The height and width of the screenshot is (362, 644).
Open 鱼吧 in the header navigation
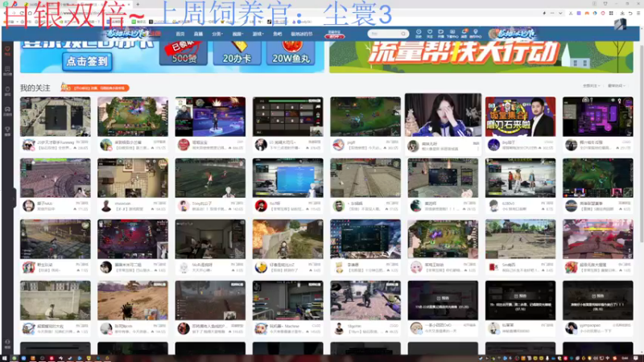278,34
